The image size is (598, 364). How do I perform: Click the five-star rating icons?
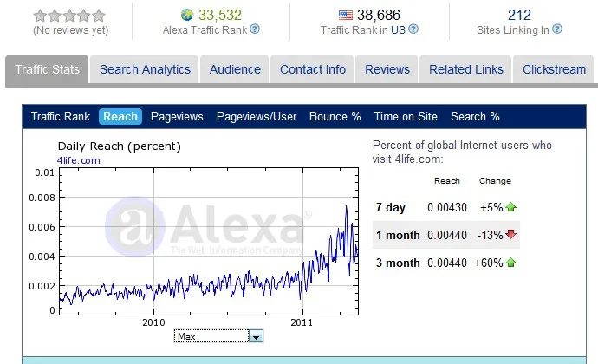point(69,16)
